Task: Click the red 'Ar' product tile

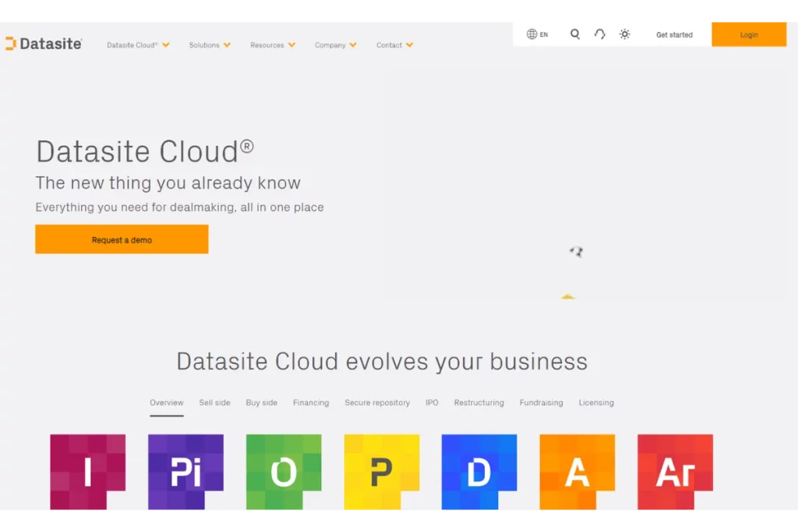Action: pyautogui.click(x=675, y=471)
